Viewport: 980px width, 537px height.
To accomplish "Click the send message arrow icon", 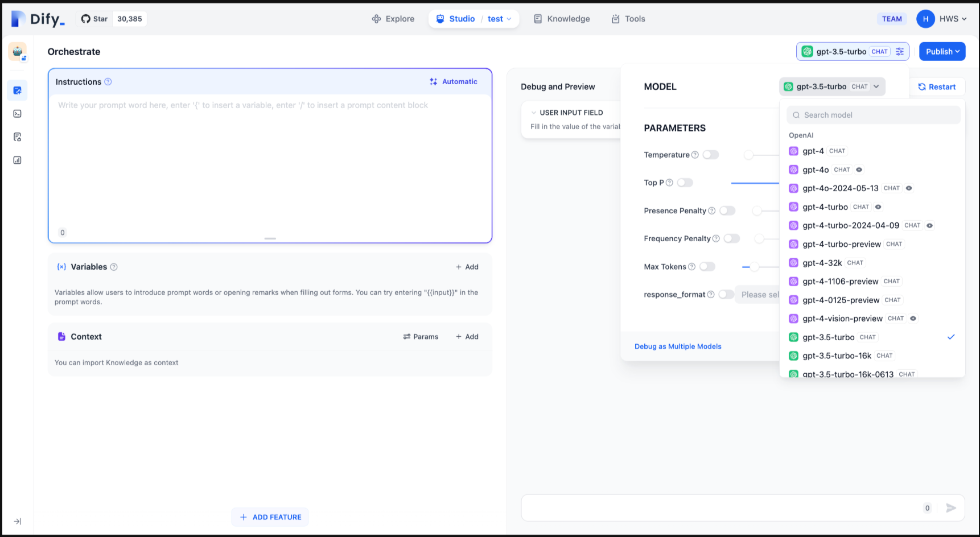I will click(x=951, y=508).
